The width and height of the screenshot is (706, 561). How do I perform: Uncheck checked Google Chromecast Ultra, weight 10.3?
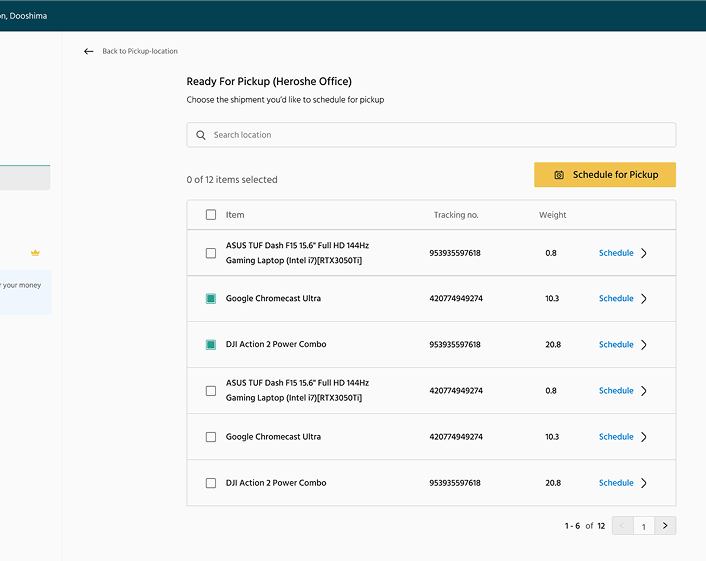pos(211,299)
